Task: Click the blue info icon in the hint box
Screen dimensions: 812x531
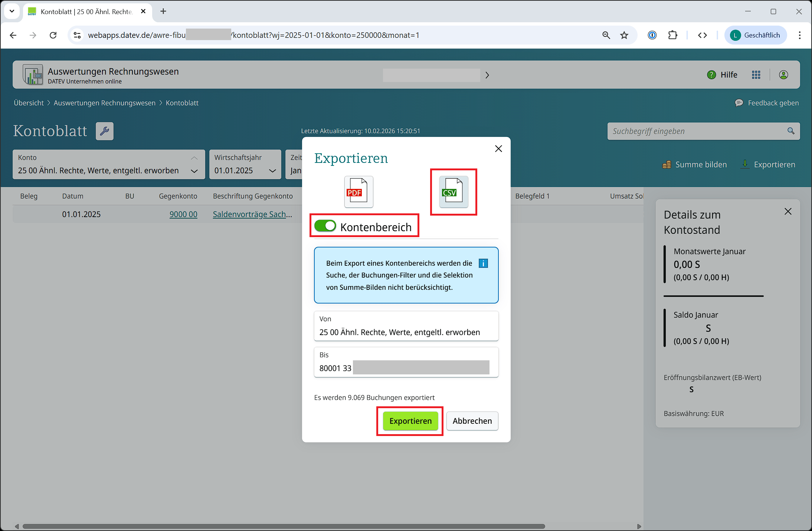Action: click(x=483, y=263)
